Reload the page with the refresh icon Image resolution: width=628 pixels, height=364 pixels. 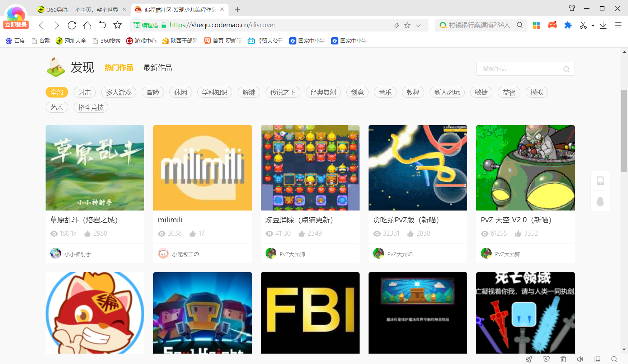tap(72, 25)
